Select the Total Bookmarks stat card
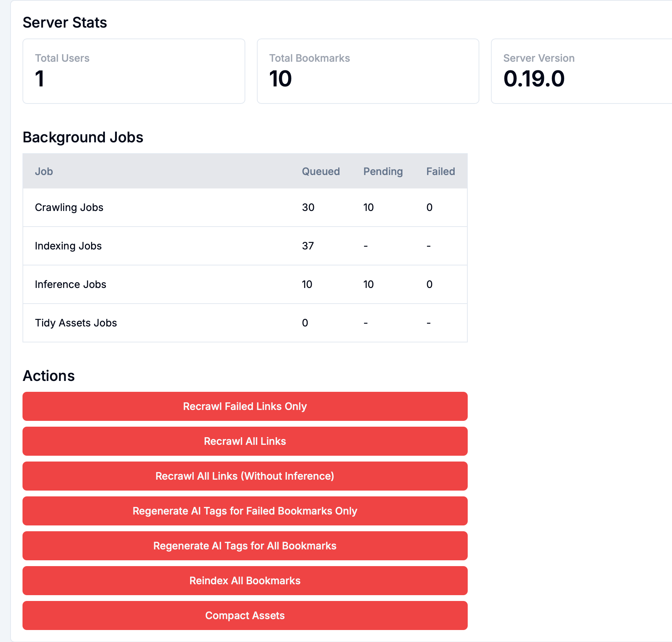 pyautogui.click(x=368, y=71)
